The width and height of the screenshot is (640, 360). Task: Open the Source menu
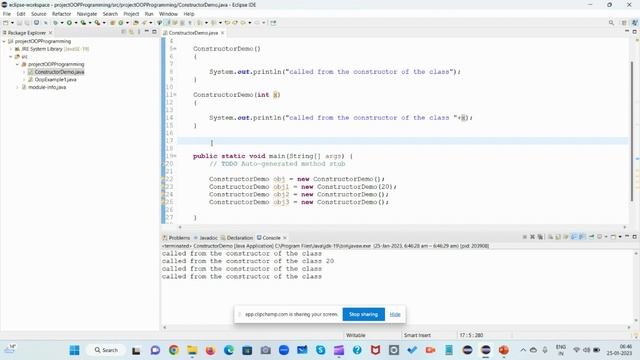(x=39, y=14)
